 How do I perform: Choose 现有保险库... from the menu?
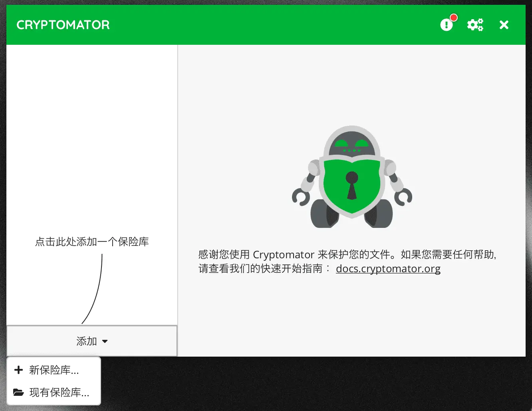[x=54, y=392]
